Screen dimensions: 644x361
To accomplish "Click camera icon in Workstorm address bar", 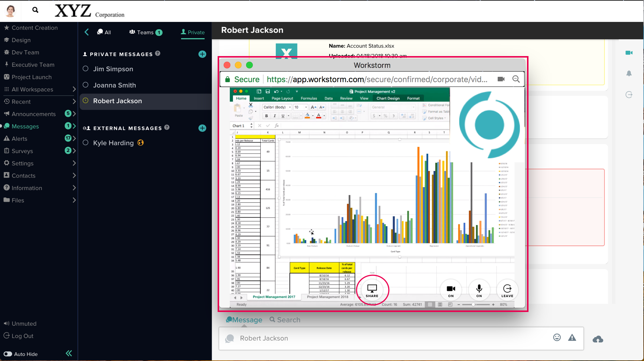I will (501, 79).
